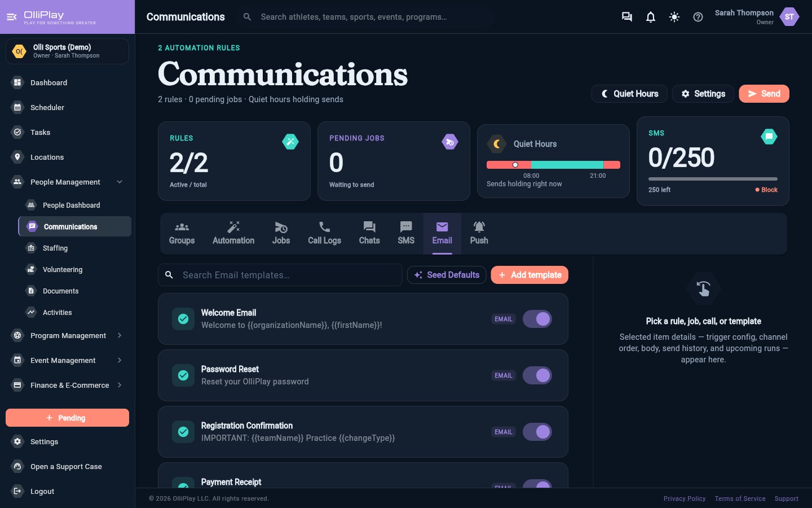The width and height of the screenshot is (812, 508).
Task: Open the Settings button near Send
Action: (703, 94)
